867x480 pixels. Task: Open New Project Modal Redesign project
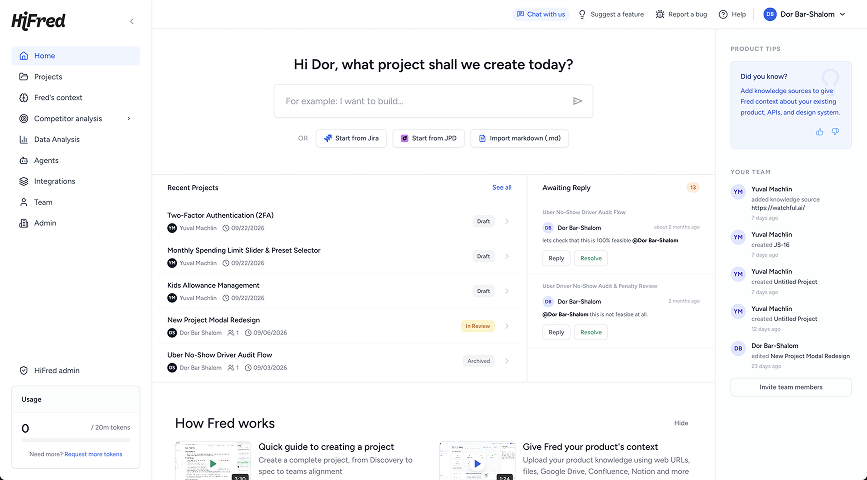pyautogui.click(x=213, y=320)
